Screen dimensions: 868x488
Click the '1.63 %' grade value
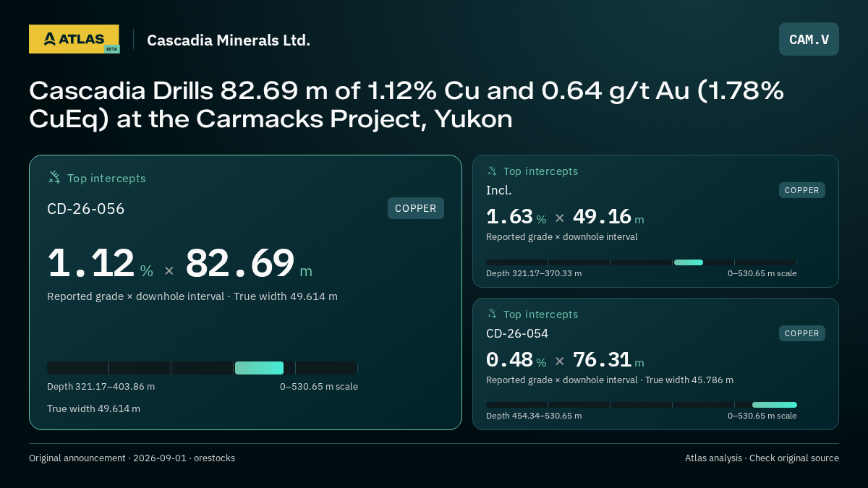pyautogui.click(x=516, y=217)
